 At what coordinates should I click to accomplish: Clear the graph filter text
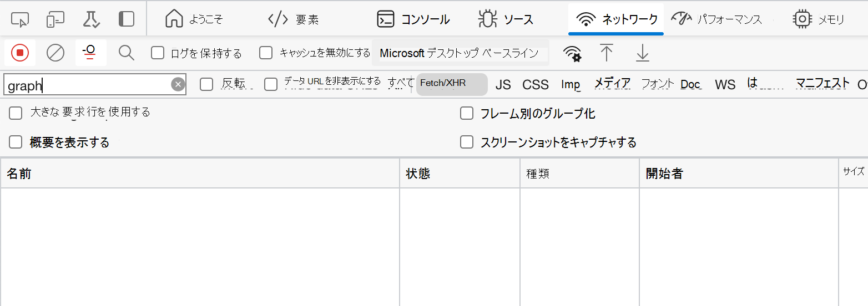178,84
